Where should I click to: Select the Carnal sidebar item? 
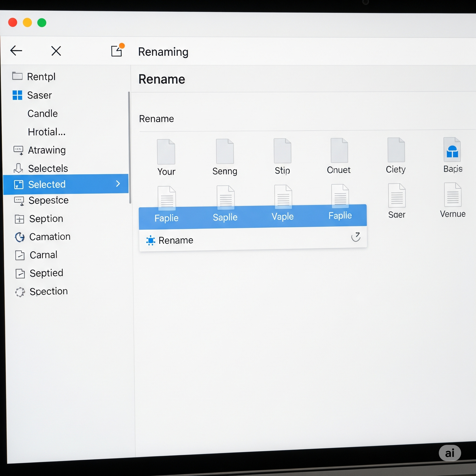[43, 255]
